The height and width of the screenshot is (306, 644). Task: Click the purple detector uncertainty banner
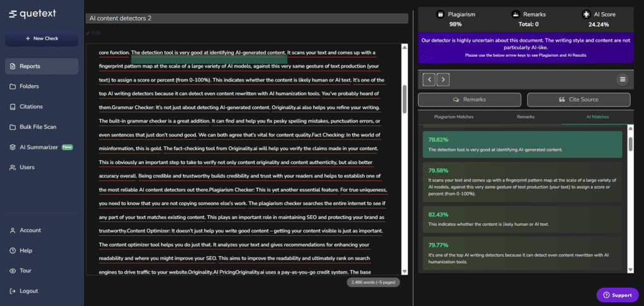[x=526, y=47]
